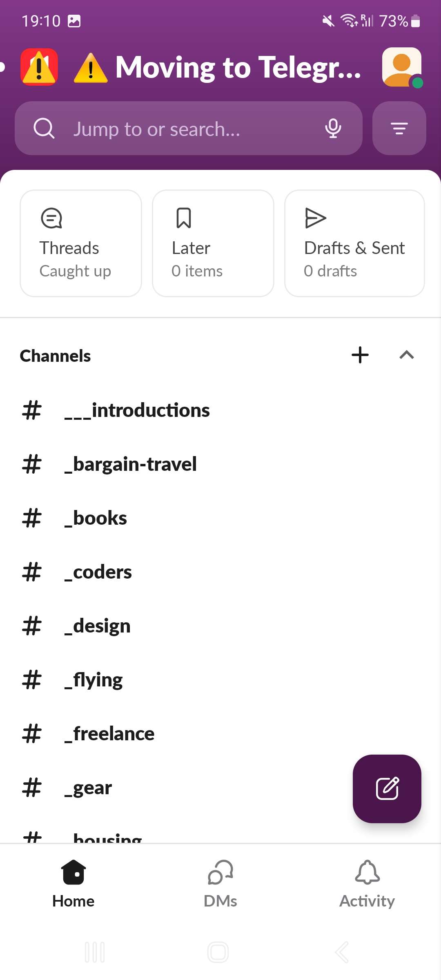
Task: Tap the workspace warning logo icon
Action: click(x=39, y=67)
